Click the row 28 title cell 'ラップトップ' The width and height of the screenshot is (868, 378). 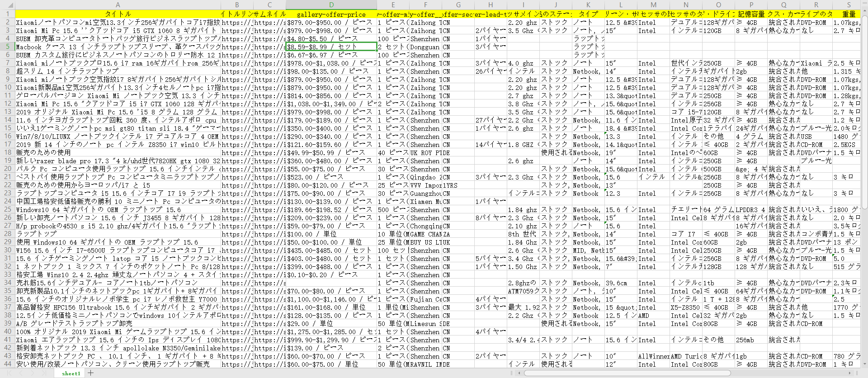pos(118,234)
